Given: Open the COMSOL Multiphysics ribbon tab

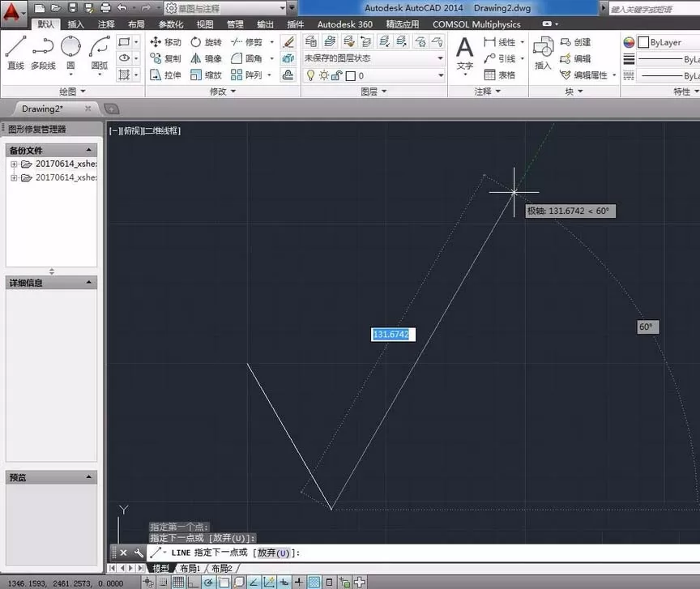Looking at the screenshot, I should pos(476,24).
